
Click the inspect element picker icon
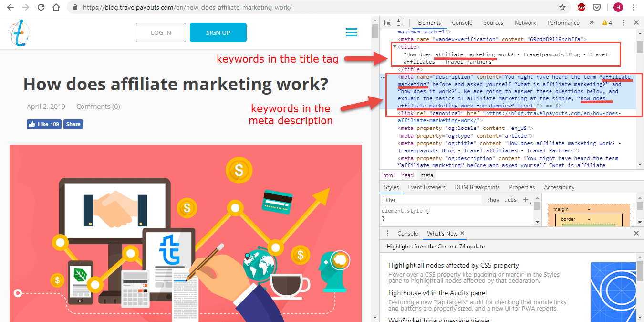(x=388, y=22)
